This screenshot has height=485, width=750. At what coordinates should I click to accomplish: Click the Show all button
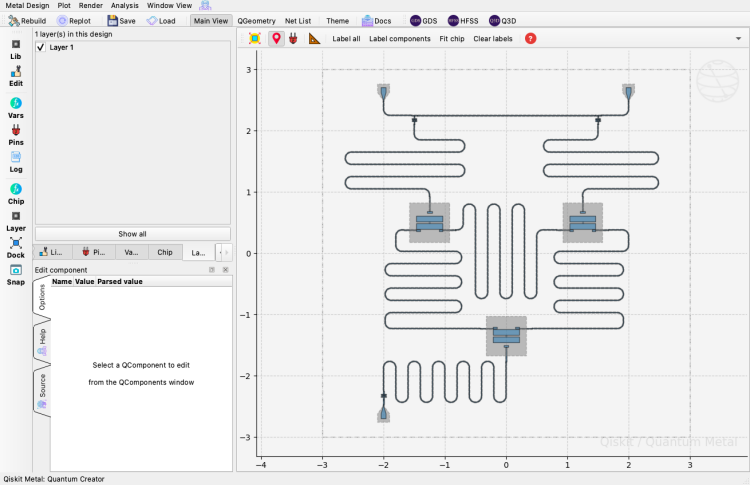tap(132, 234)
